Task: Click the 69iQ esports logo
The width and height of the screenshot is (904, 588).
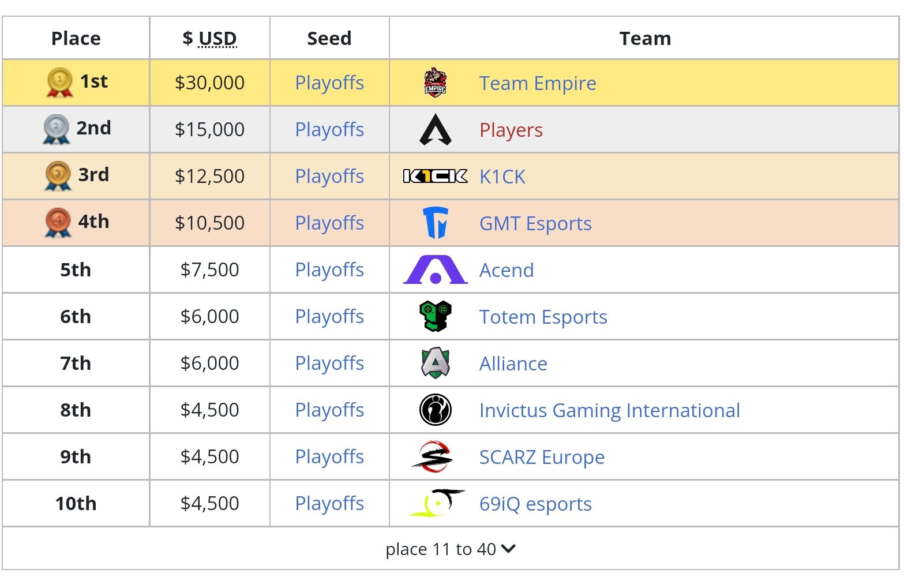Action: click(x=436, y=503)
